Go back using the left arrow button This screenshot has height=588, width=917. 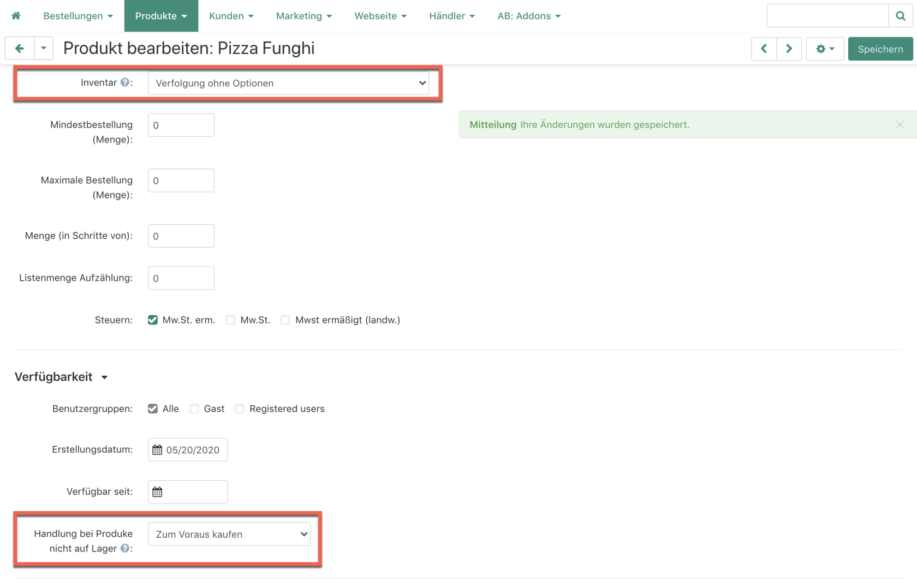(x=20, y=49)
